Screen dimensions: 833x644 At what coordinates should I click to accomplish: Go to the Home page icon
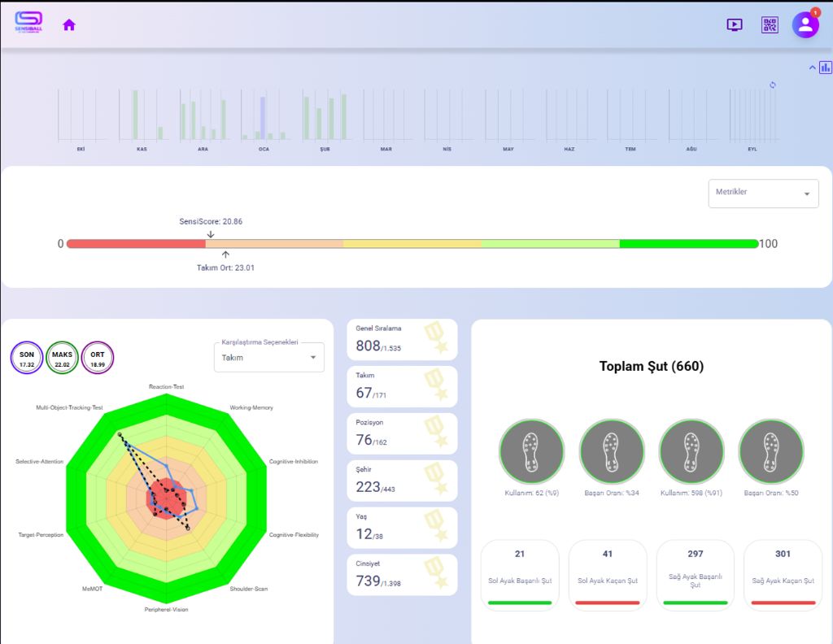pos(69,25)
